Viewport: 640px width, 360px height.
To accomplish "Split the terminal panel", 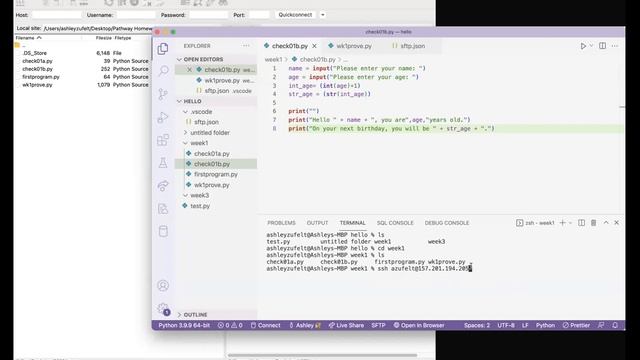I will (x=582, y=222).
